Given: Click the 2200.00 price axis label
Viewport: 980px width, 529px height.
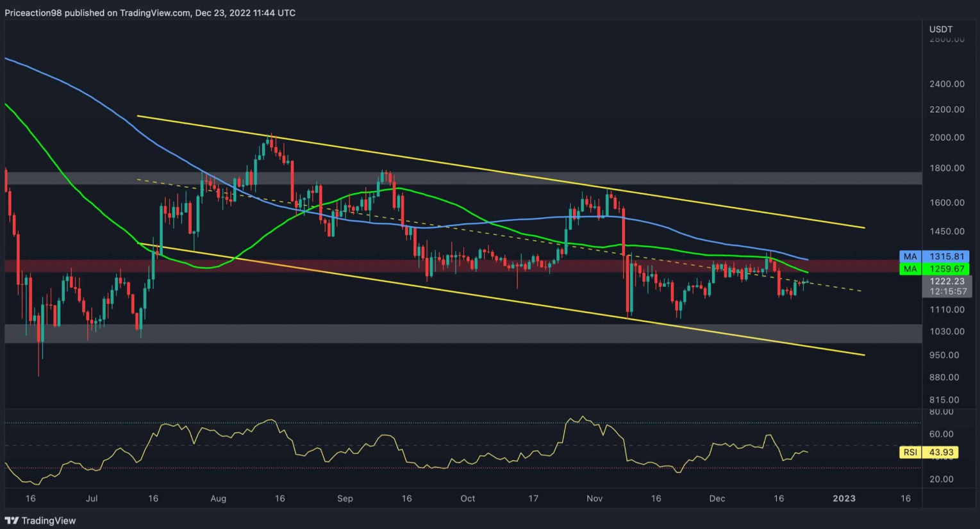Looking at the screenshot, I should tap(947, 110).
